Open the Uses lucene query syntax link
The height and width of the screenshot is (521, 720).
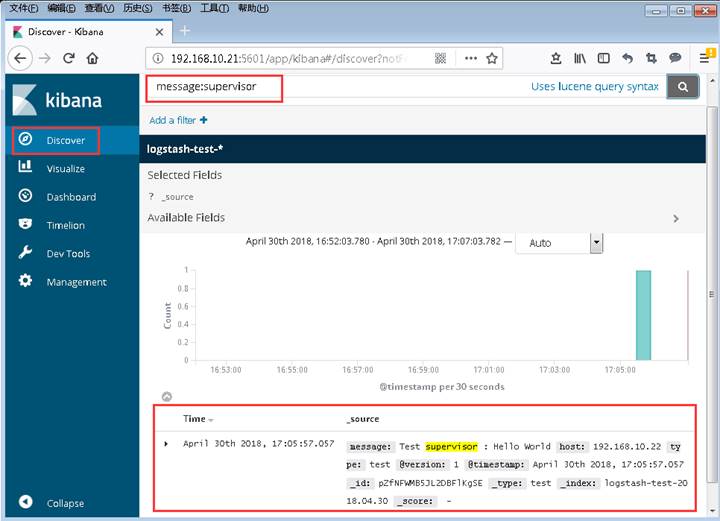coord(594,87)
